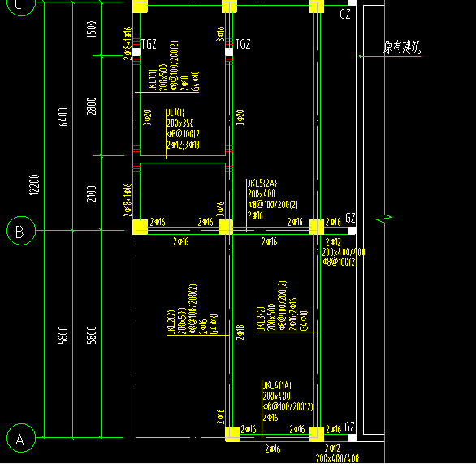Click the JKL3(2) rotated beam label

(x=261, y=319)
